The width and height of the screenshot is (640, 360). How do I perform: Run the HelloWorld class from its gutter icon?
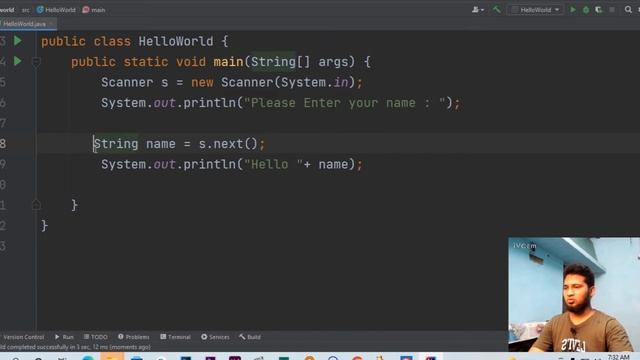click(18, 40)
